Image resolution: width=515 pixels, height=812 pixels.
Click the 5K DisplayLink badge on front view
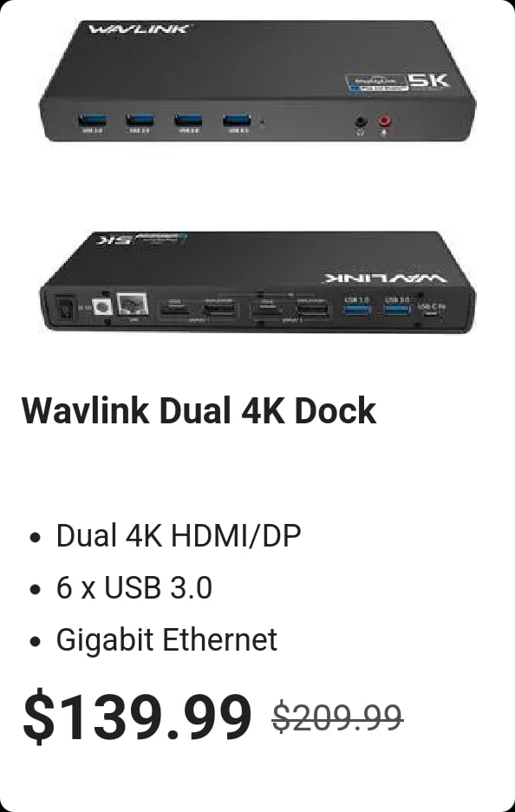pyautogui.click(x=397, y=83)
